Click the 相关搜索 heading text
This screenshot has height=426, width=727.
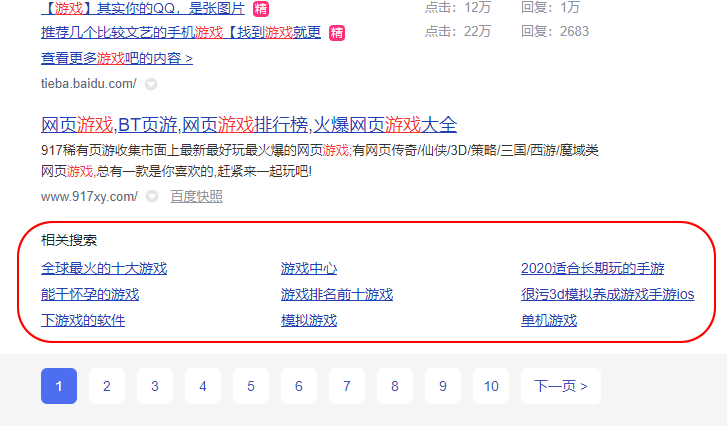pos(69,240)
